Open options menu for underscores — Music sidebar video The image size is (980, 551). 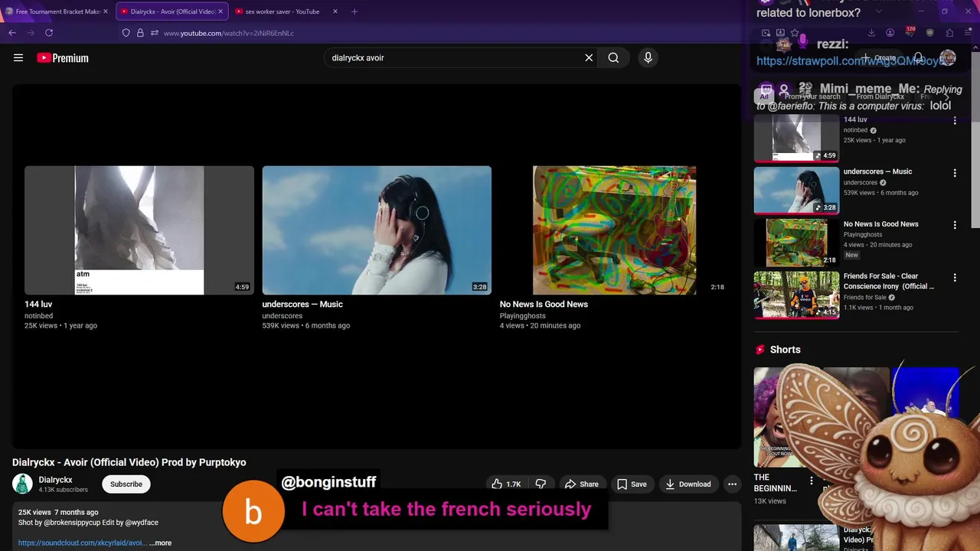pyautogui.click(x=955, y=173)
